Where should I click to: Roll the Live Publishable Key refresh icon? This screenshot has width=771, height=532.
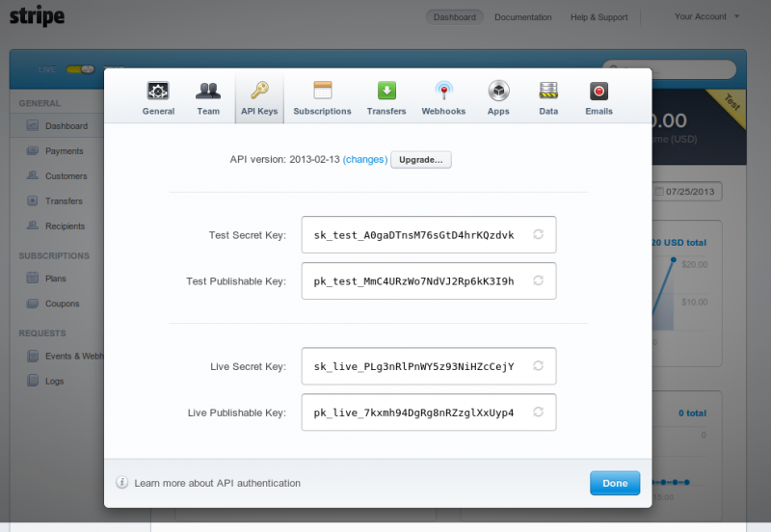tap(538, 412)
